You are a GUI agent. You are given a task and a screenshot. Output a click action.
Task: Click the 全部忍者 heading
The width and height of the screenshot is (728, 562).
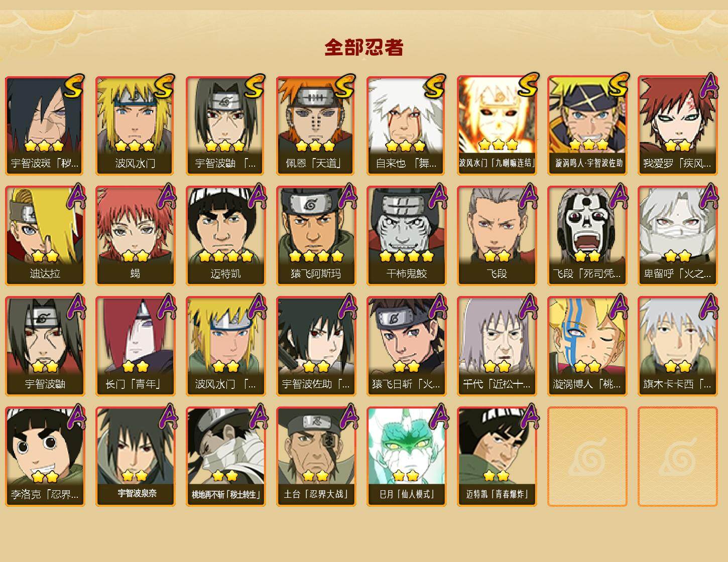(x=364, y=47)
